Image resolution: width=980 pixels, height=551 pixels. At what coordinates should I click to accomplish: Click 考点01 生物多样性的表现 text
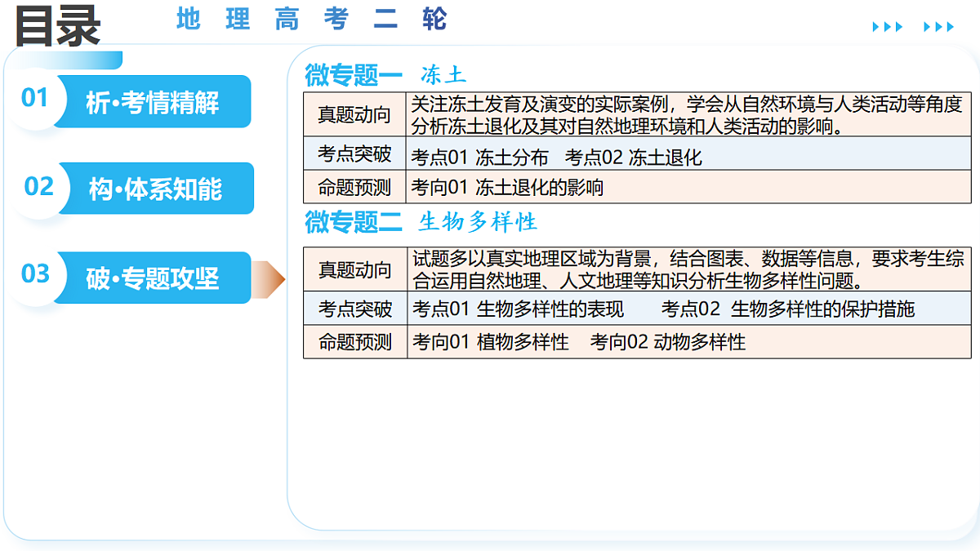click(x=518, y=309)
